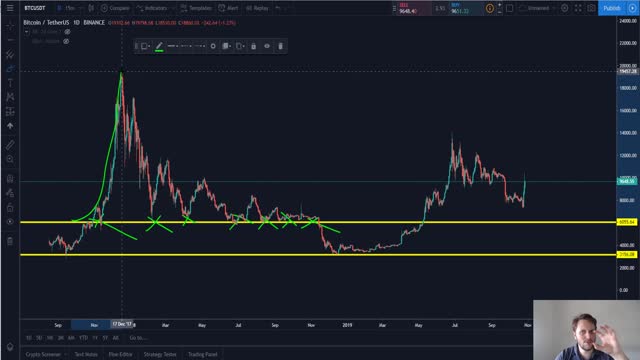Select the YTD date range

tap(83, 338)
